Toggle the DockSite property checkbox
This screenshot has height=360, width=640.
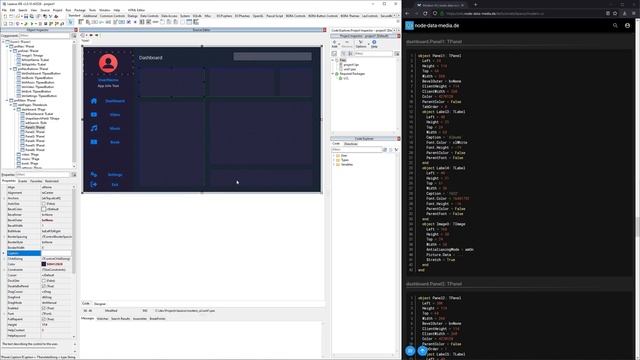point(44,281)
